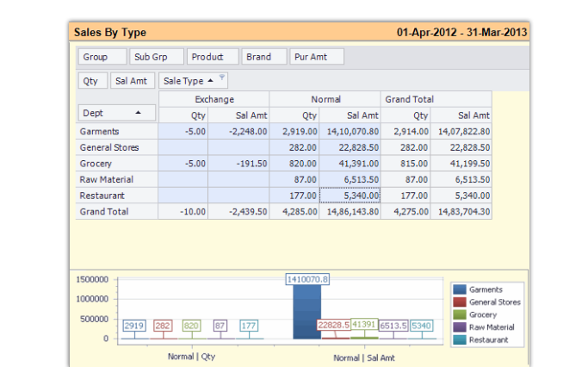Click the Product field header
Screen dimensions: 588x367
(x=213, y=57)
